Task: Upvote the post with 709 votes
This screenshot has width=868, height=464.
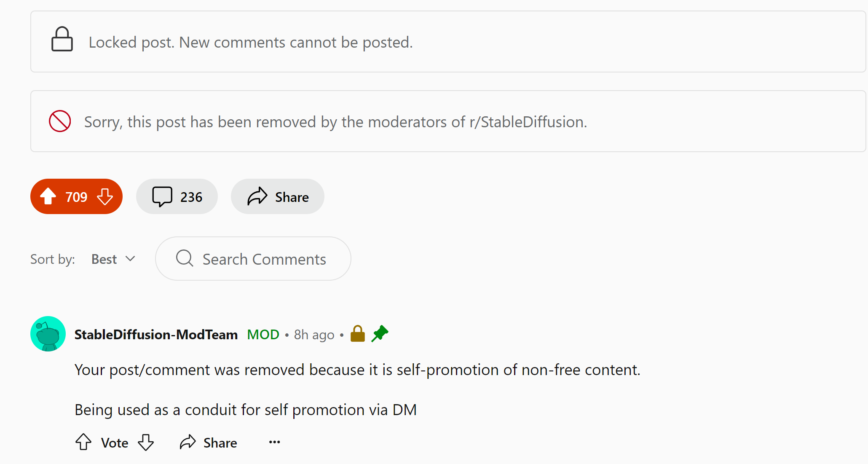Action: [x=48, y=196]
